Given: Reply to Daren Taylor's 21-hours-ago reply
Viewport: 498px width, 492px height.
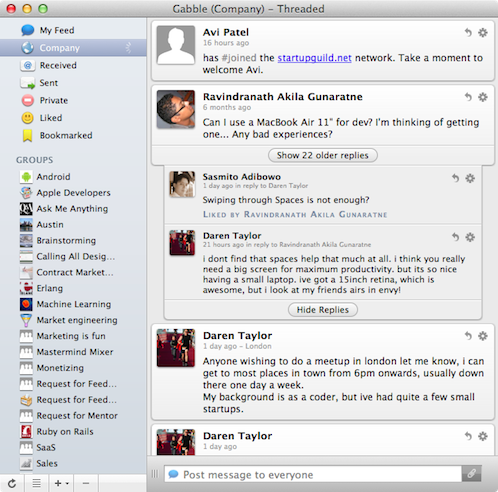Looking at the screenshot, I should click(455, 237).
